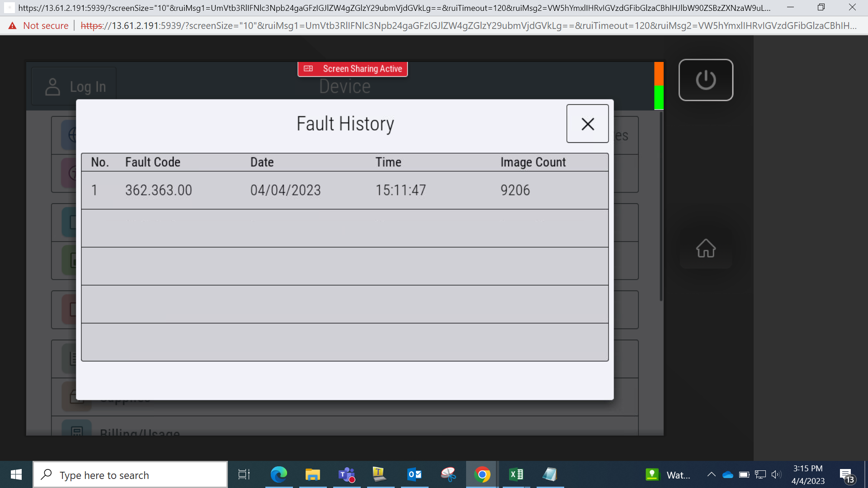Open File Explorer from the taskbar
This screenshot has width=868, height=488.
click(312, 474)
